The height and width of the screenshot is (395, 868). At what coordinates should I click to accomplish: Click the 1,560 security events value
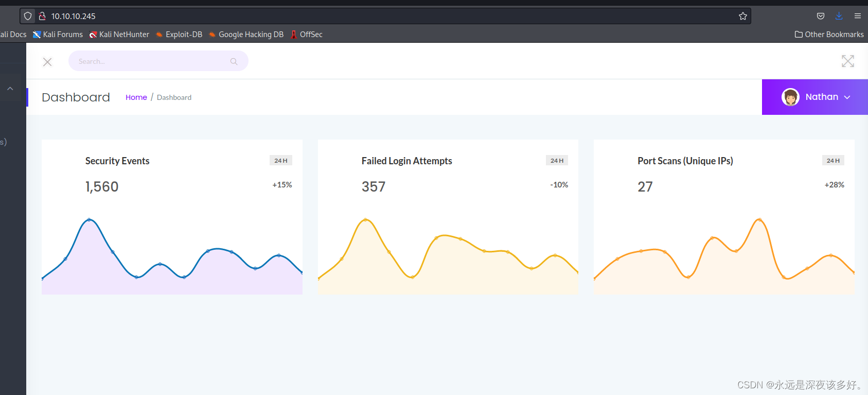pos(102,186)
